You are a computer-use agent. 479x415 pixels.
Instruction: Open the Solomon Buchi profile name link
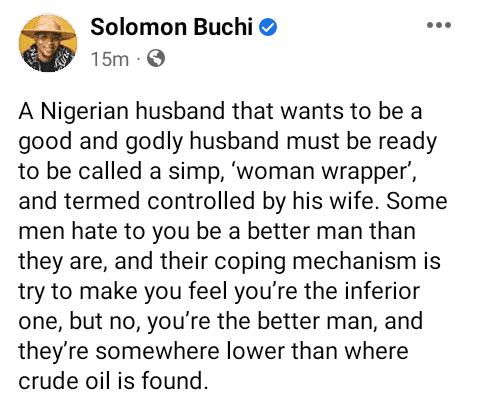171,27
